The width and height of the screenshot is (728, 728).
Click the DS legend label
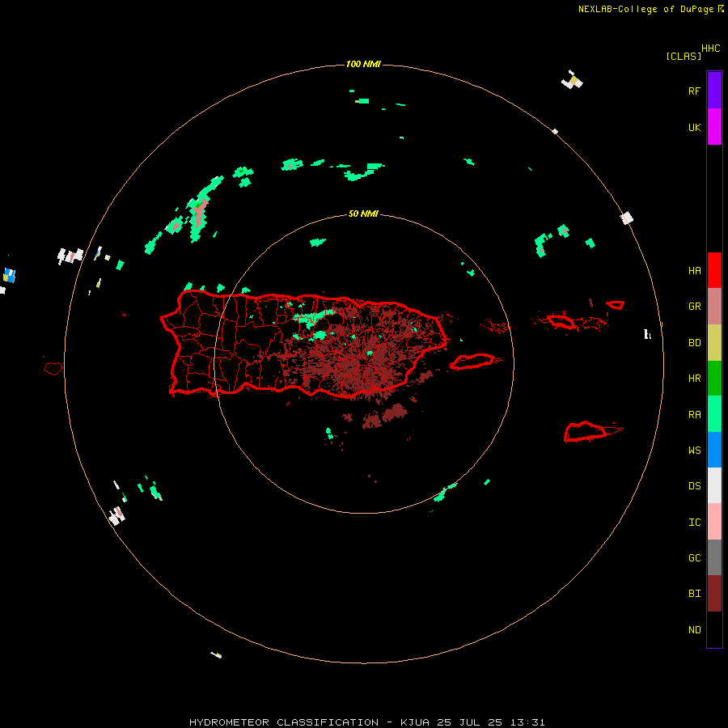coord(694,486)
